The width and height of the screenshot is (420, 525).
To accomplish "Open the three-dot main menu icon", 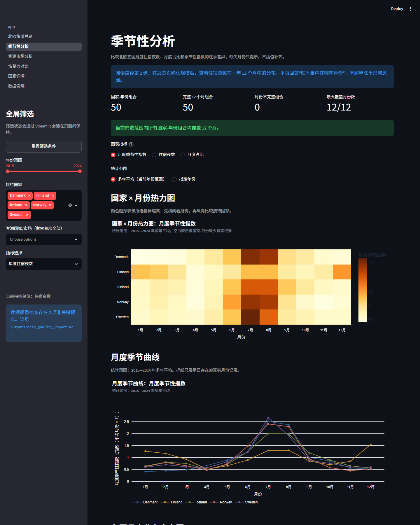I will pyautogui.click(x=411, y=9).
